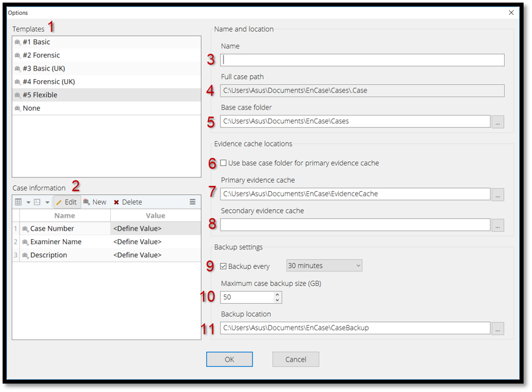The width and height of the screenshot is (532, 392).
Task: Browse for the base case folder
Action: pyautogui.click(x=498, y=122)
